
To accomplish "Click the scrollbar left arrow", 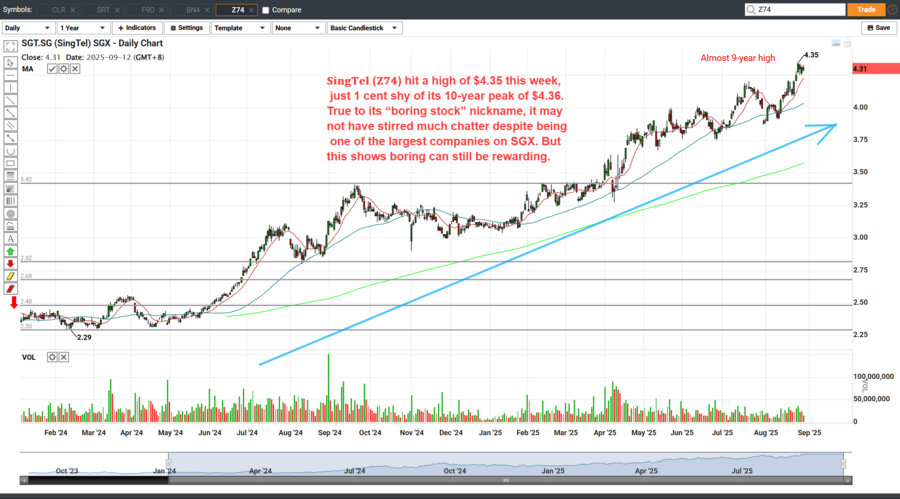I will [24, 480].
